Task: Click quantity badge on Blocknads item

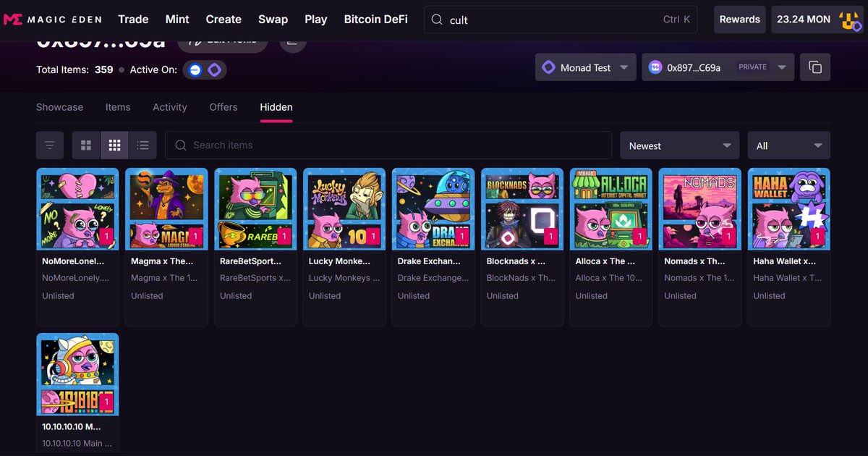Action: pos(550,236)
